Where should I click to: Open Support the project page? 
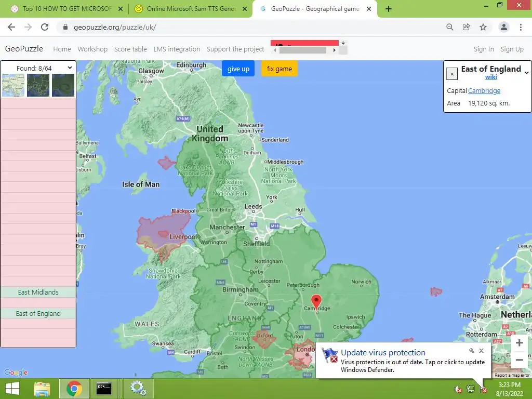(x=235, y=49)
